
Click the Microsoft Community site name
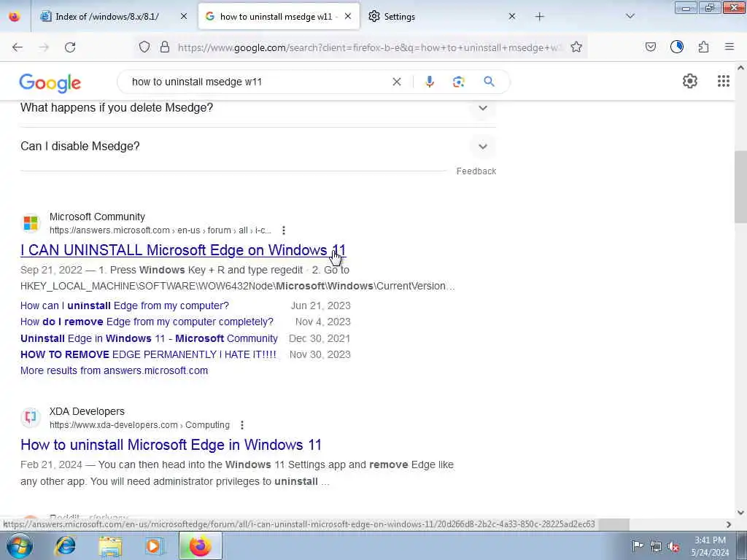tap(97, 217)
